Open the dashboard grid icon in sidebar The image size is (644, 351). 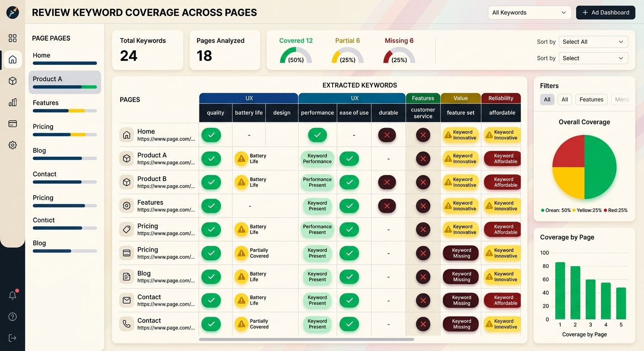[x=12, y=38]
